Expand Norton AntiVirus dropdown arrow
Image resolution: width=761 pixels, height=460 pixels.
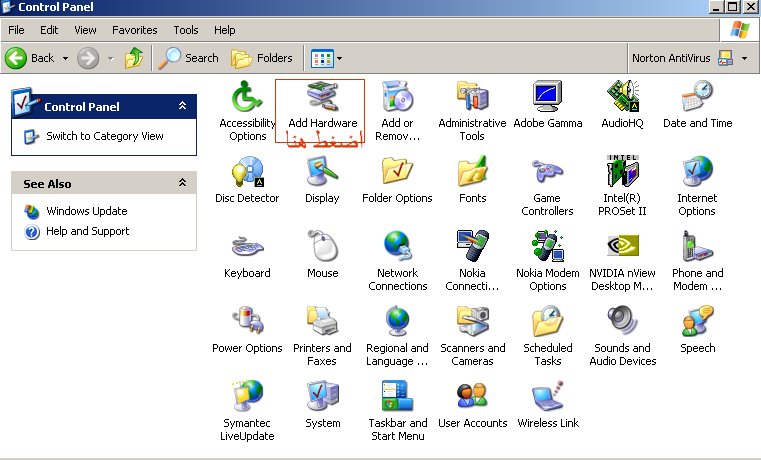744,58
